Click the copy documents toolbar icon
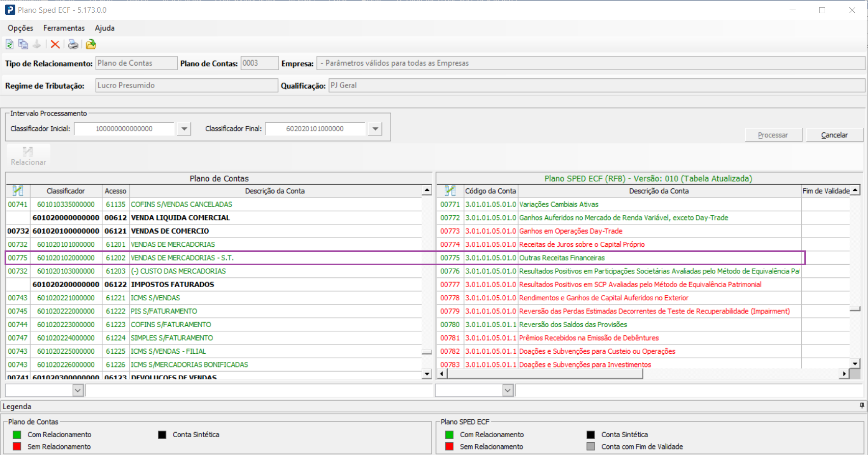 click(23, 44)
